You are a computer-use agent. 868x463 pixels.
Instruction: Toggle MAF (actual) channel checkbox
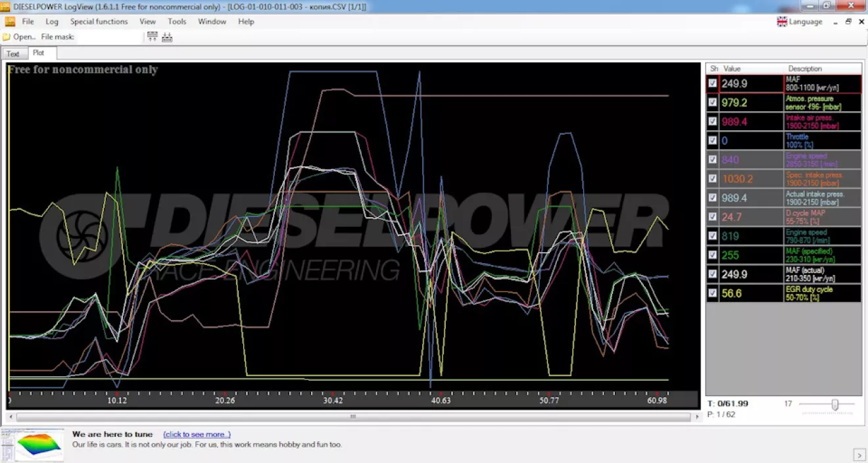pos(713,274)
